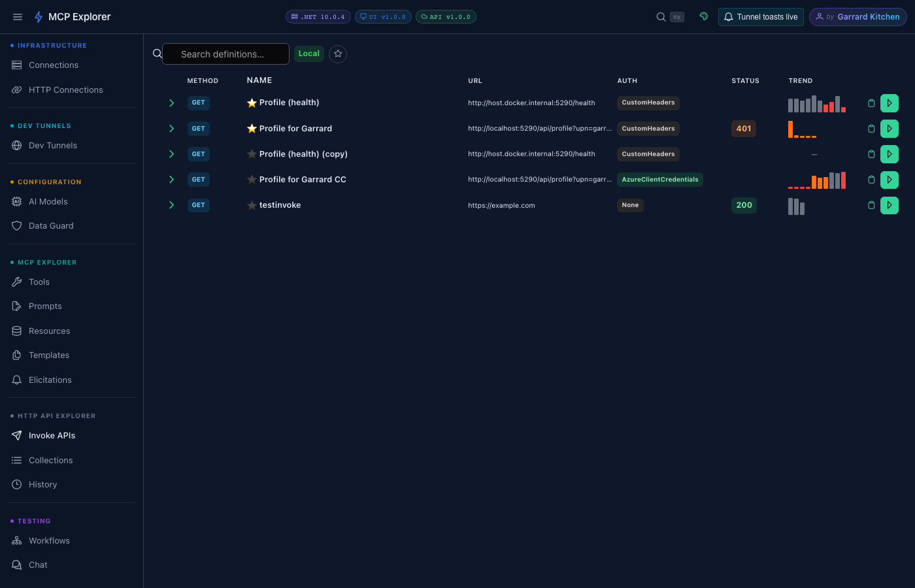Copy testinvoke via clipboard icon
The width and height of the screenshot is (915, 588).
871,205
